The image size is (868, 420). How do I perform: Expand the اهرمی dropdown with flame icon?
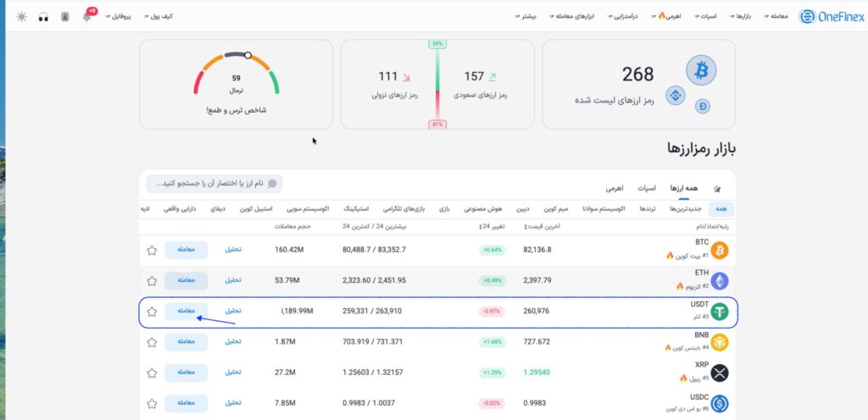(x=666, y=17)
